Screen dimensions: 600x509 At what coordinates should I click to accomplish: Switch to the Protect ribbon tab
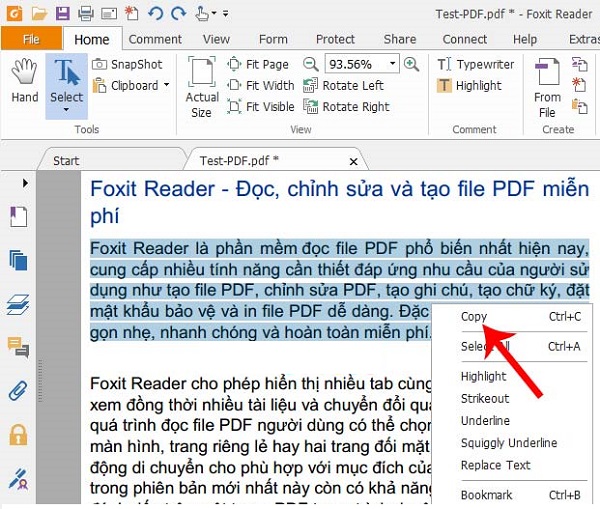click(x=335, y=39)
